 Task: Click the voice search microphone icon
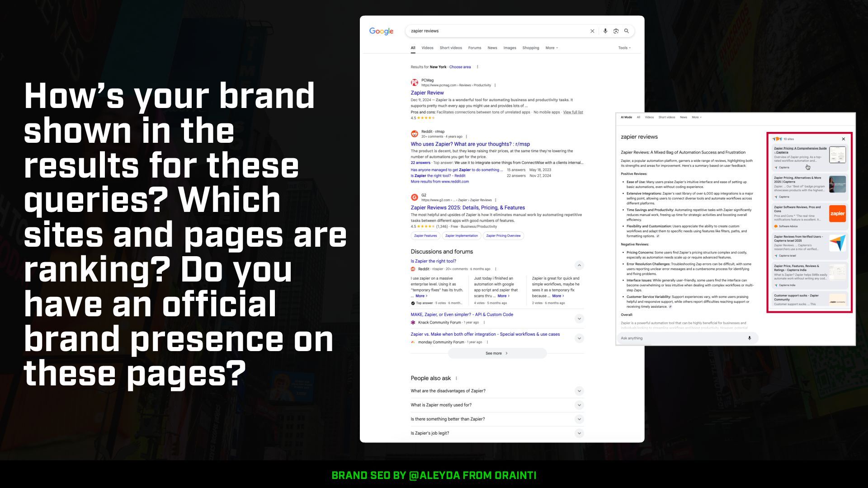(605, 31)
